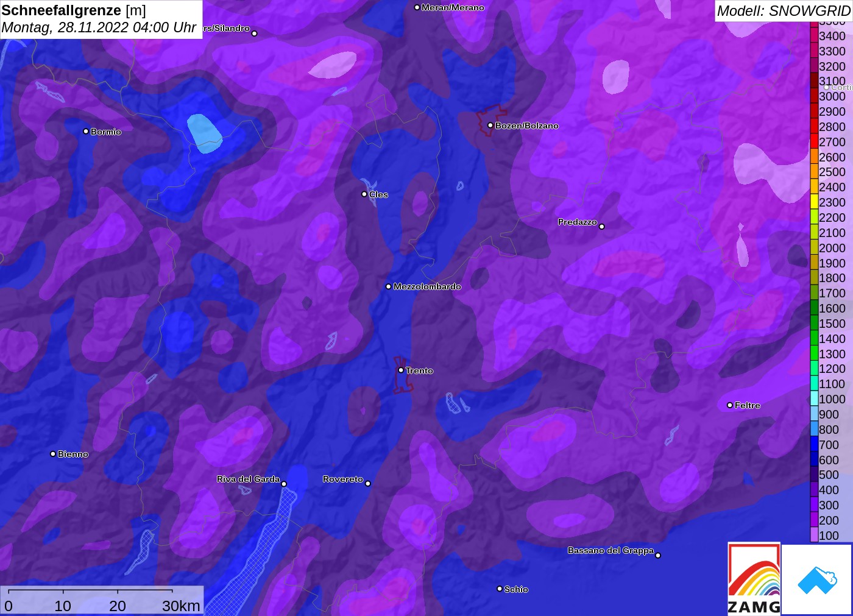Pick the 3400 m legend color
Screen dimensions: 853x616
(814, 36)
